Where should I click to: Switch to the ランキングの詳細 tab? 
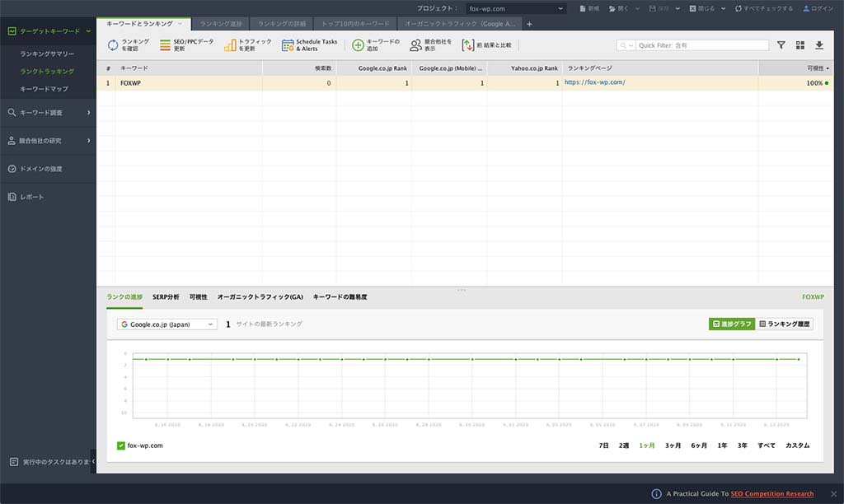[x=282, y=24]
